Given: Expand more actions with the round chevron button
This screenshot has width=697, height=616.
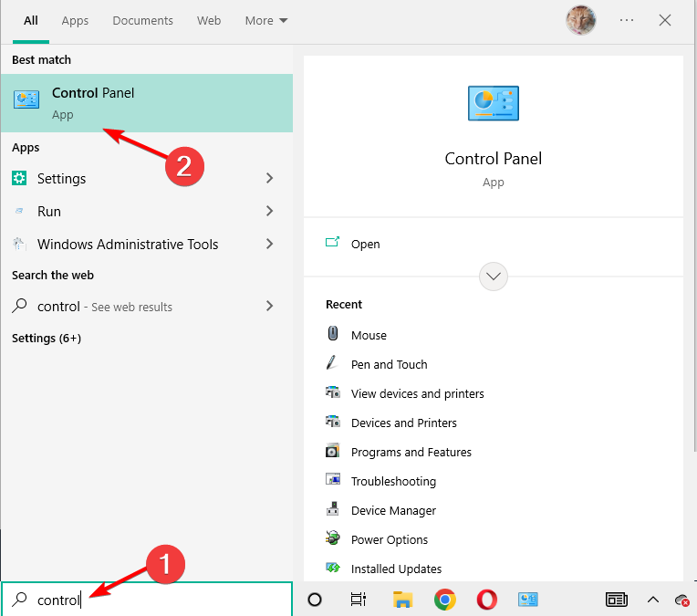Looking at the screenshot, I should click(x=494, y=277).
